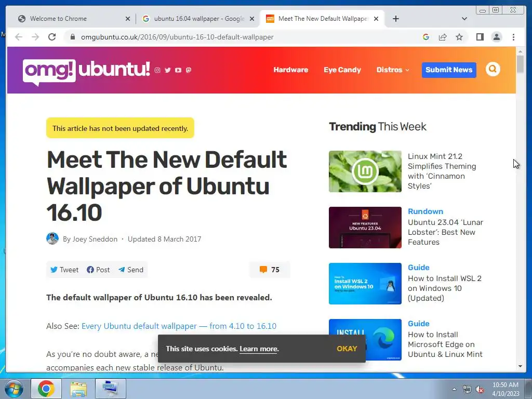
Task: Go back using the browser back arrow
Action: (x=19, y=37)
